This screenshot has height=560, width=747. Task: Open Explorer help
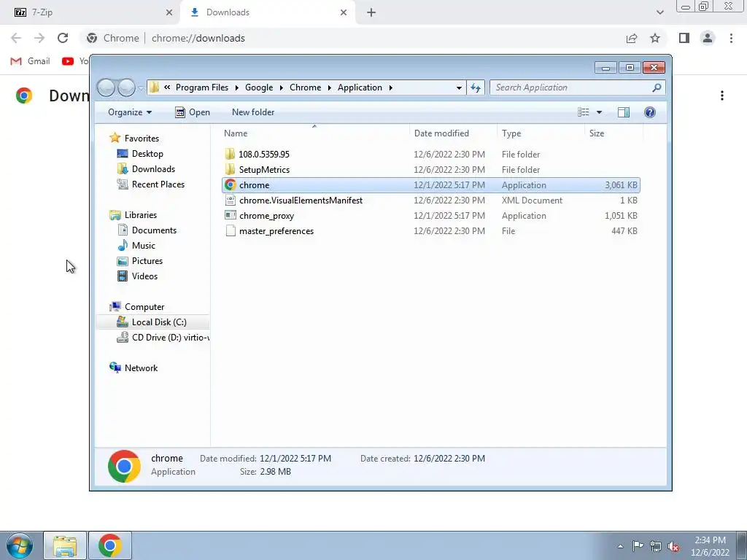(x=650, y=112)
